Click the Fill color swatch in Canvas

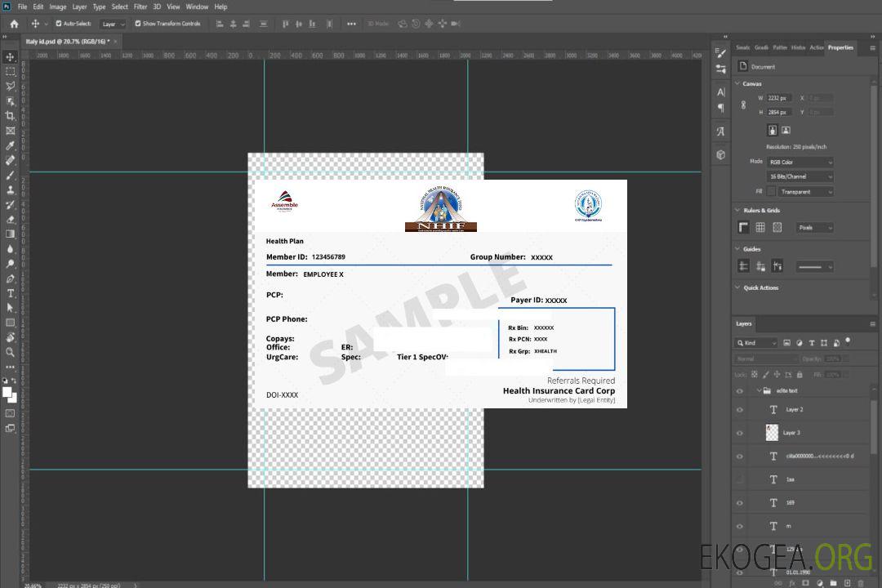click(771, 192)
